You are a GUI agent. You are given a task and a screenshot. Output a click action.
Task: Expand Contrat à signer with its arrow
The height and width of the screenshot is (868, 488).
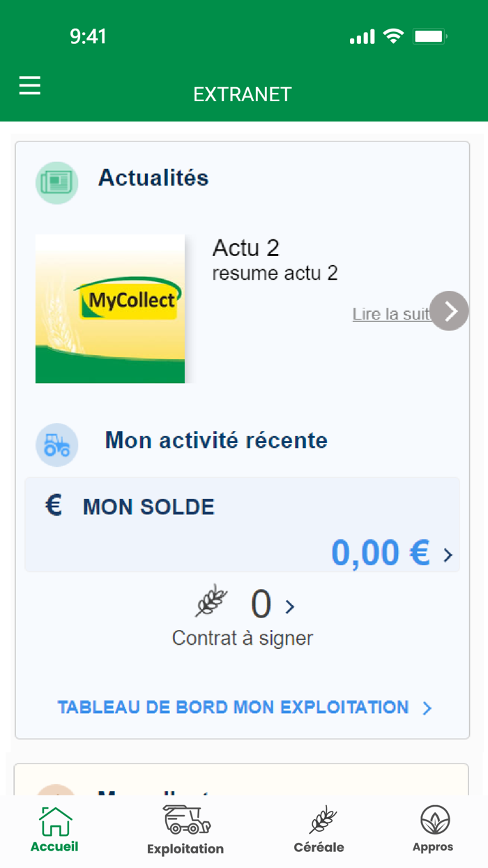289,606
